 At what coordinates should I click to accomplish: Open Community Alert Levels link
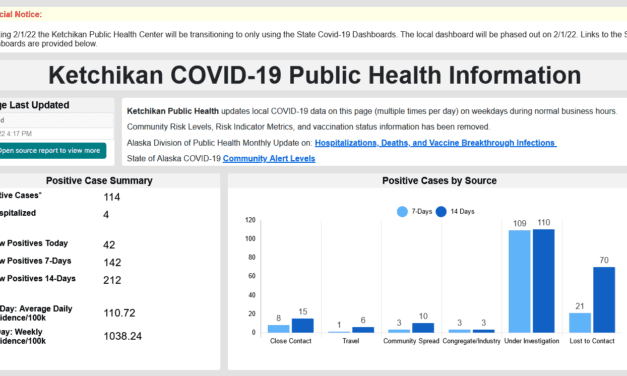pos(269,158)
